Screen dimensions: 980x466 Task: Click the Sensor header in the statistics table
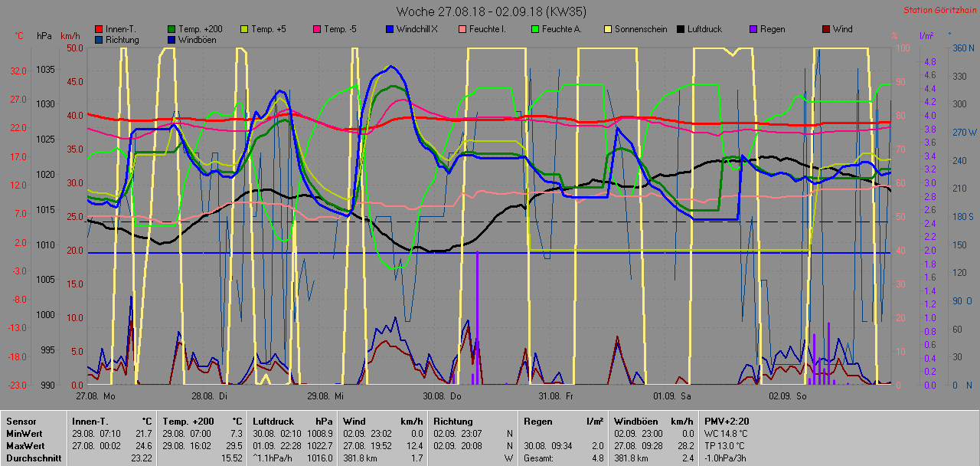point(21,421)
